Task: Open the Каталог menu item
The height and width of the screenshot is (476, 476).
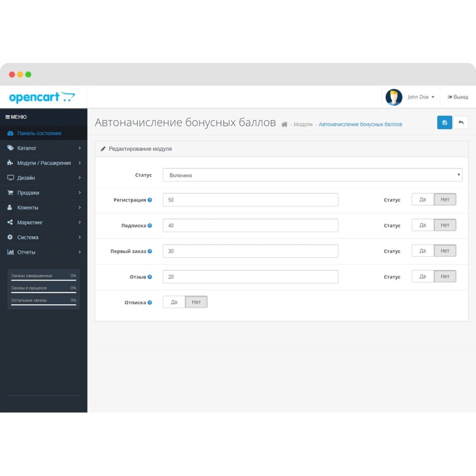Action: pos(44,148)
